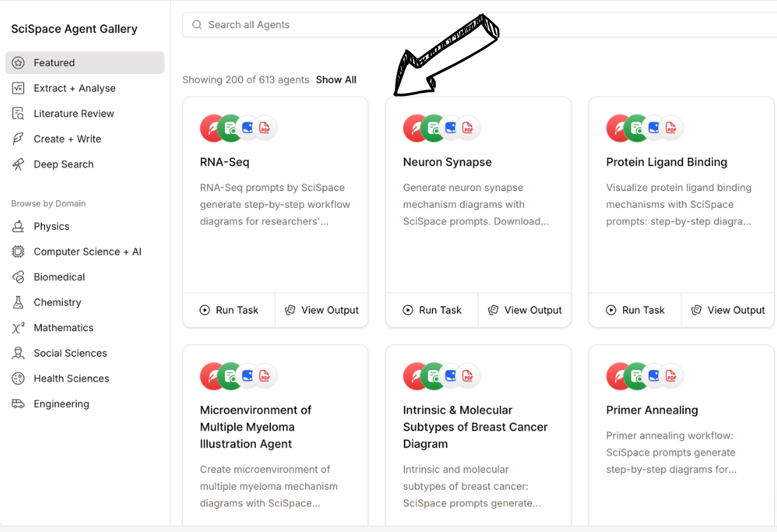This screenshot has width=777, height=532.
Task: Click the Computer Science chip icon
Action: click(x=18, y=252)
